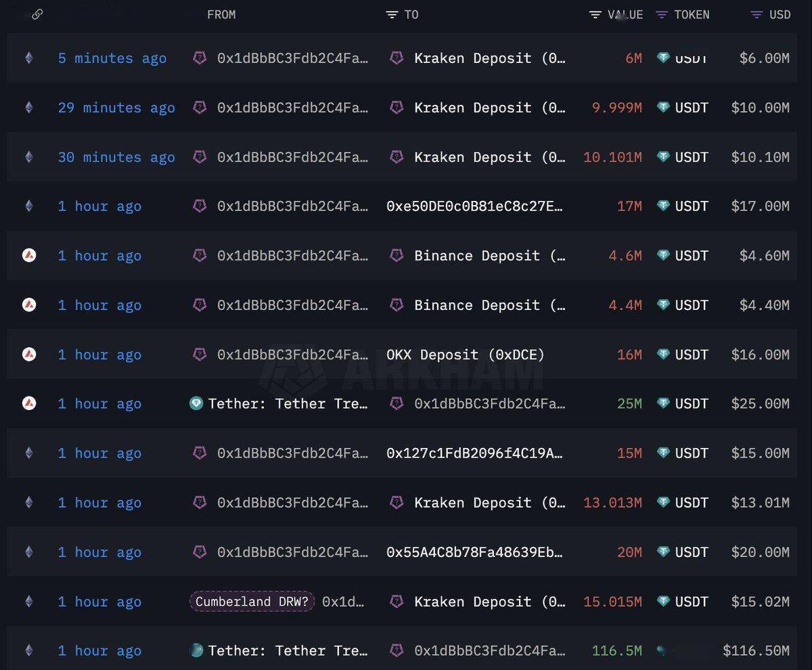Open the transaction from 5 minutes ago
The image size is (812, 670).
pos(112,58)
